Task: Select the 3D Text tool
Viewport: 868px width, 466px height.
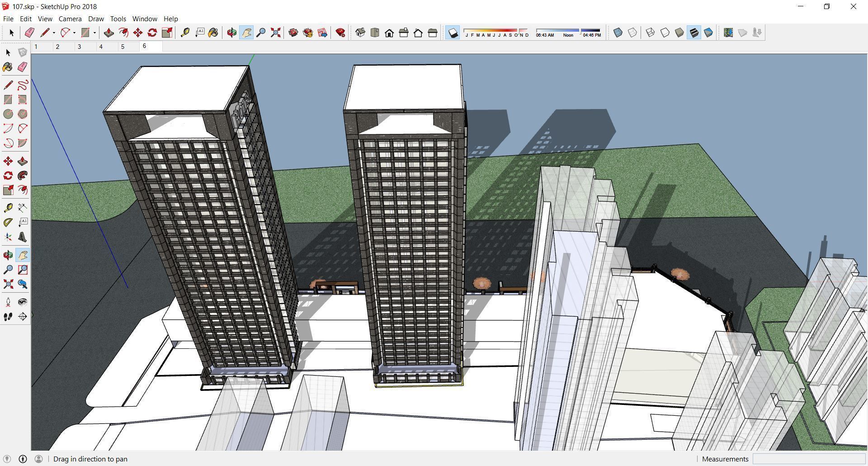Action: [23, 237]
